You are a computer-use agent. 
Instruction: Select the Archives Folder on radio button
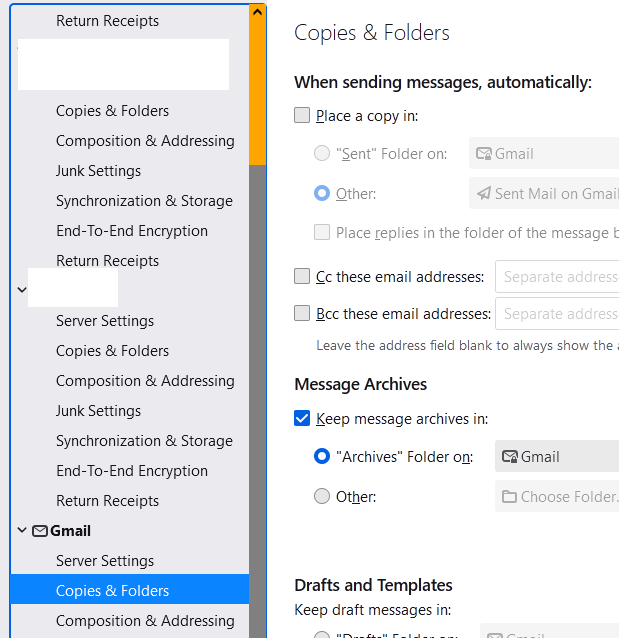322,457
